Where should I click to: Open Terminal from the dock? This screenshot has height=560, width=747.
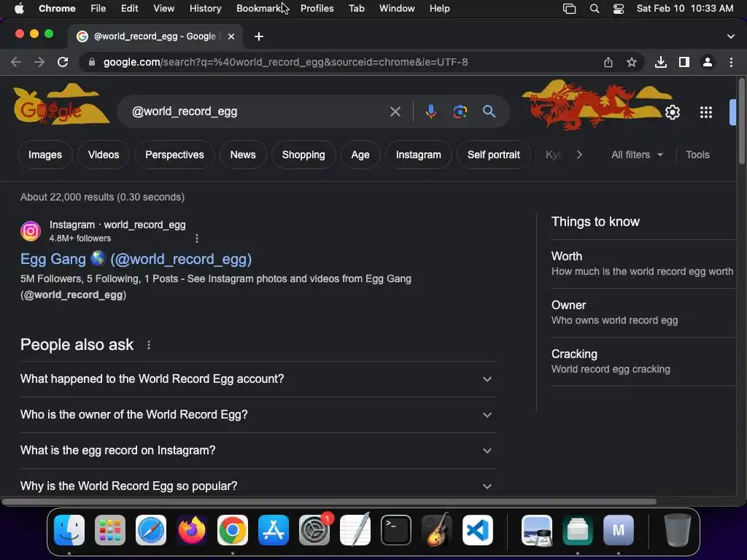(396, 530)
